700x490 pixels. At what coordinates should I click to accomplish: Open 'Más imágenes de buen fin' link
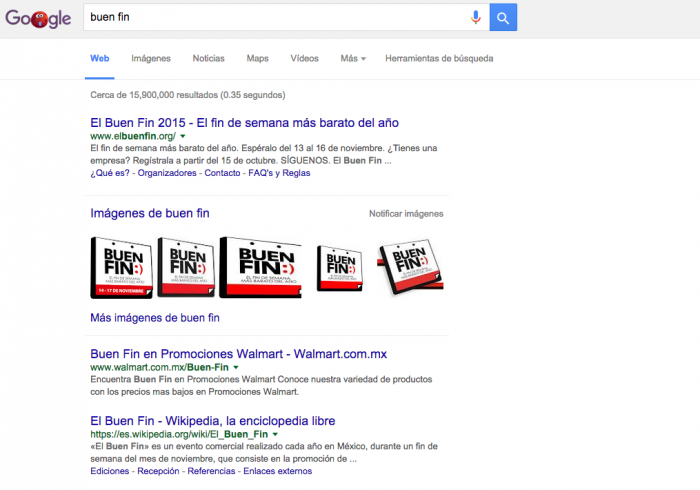coord(155,318)
